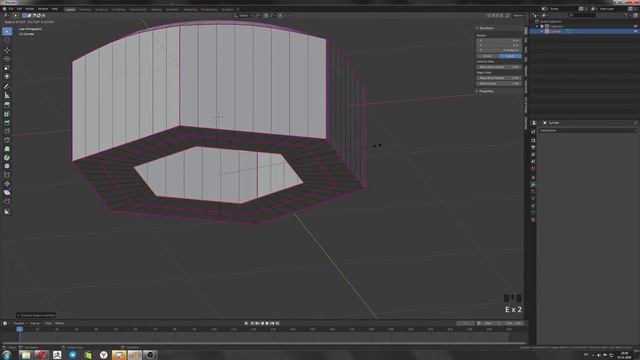The image size is (640, 360).
Task: Open the Scene properties tab
Action: tap(533, 162)
